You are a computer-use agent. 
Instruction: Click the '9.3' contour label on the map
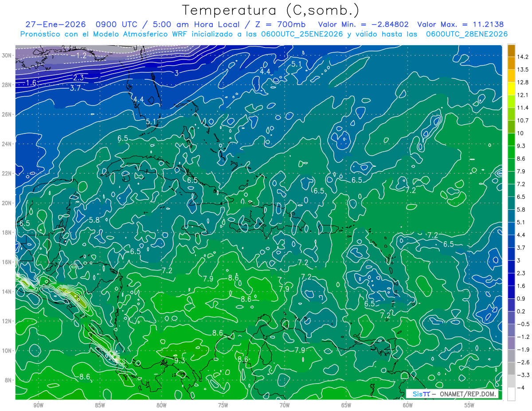coord(179,360)
